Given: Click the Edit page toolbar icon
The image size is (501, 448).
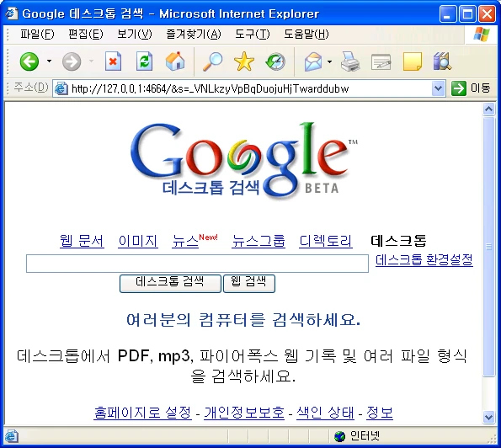Looking at the screenshot, I should pos(381,61).
